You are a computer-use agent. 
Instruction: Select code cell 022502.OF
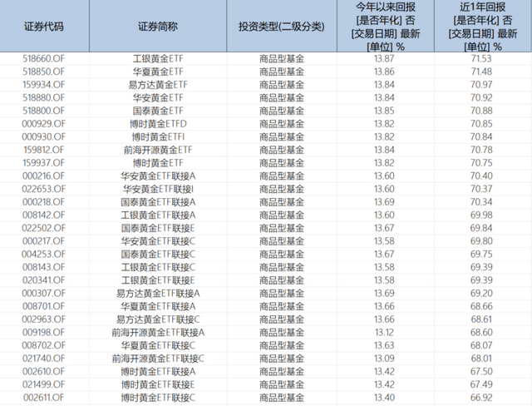[x=43, y=228]
